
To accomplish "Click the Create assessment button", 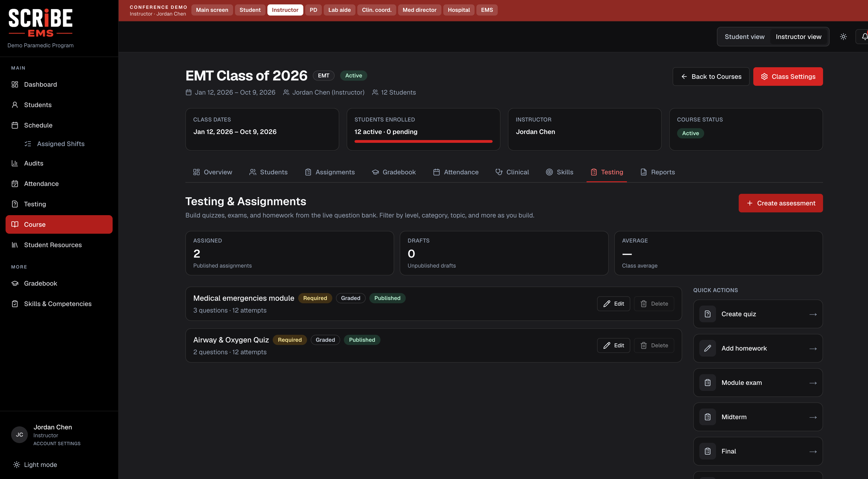I will pos(780,203).
